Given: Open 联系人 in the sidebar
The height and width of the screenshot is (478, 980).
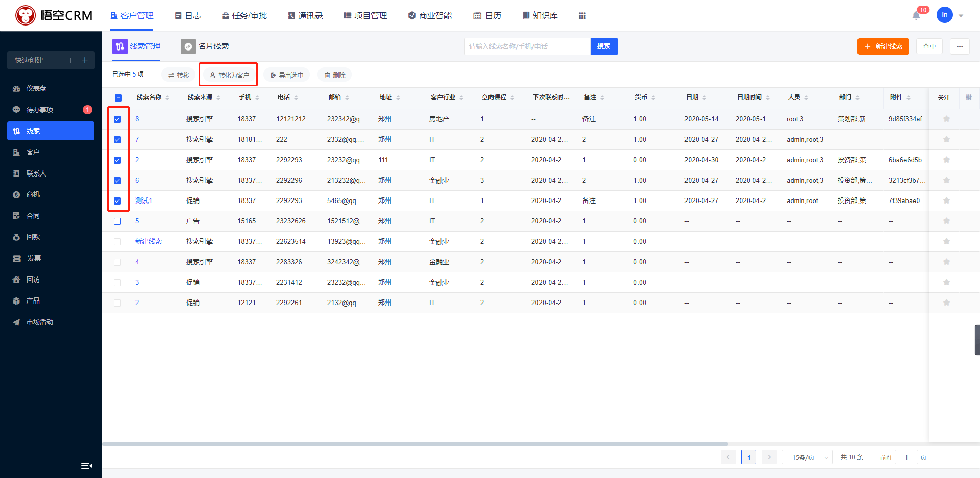Looking at the screenshot, I should pyautogui.click(x=51, y=173).
